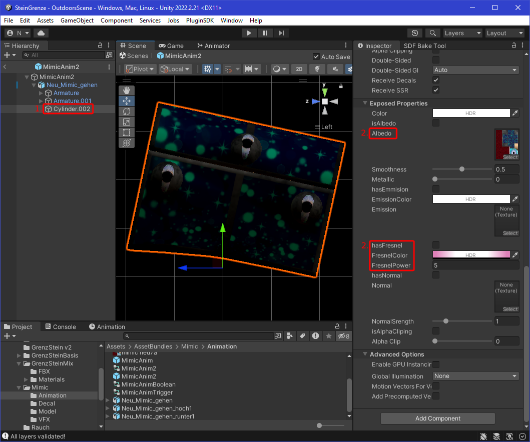The height and width of the screenshot is (442, 530).
Task: Enable the isAlbedo checkbox
Action: (436, 123)
